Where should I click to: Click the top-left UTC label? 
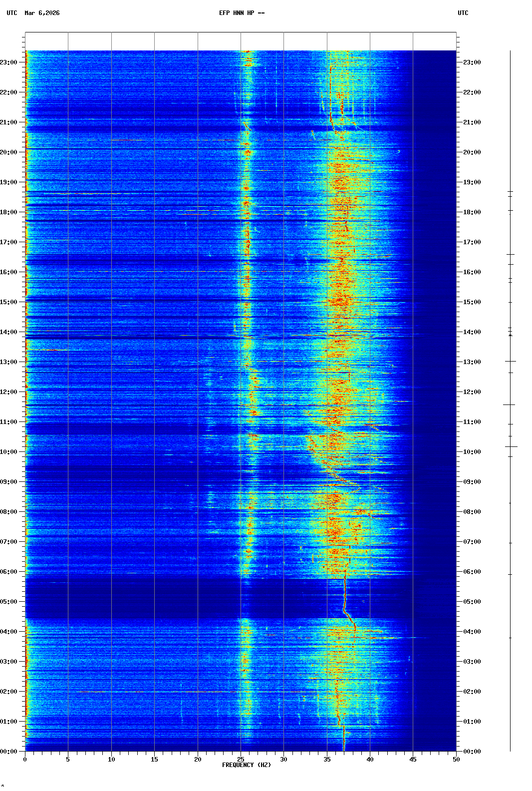click(12, 13)
